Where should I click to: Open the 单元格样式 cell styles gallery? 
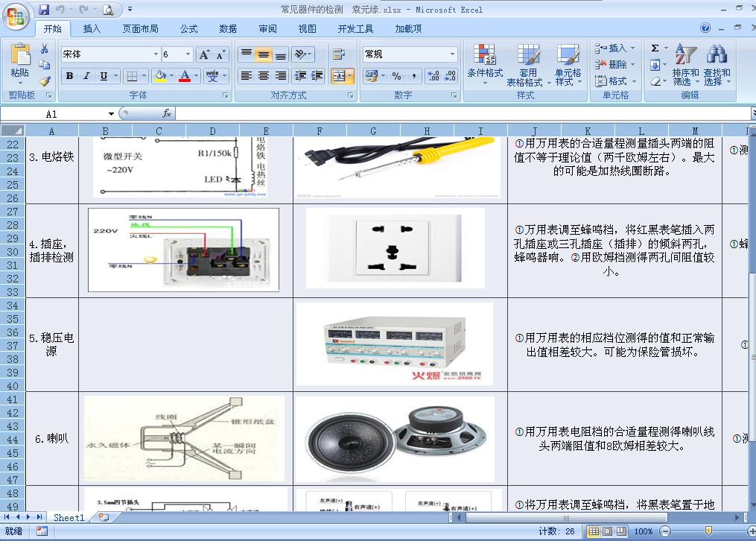(x=568, y=65)
